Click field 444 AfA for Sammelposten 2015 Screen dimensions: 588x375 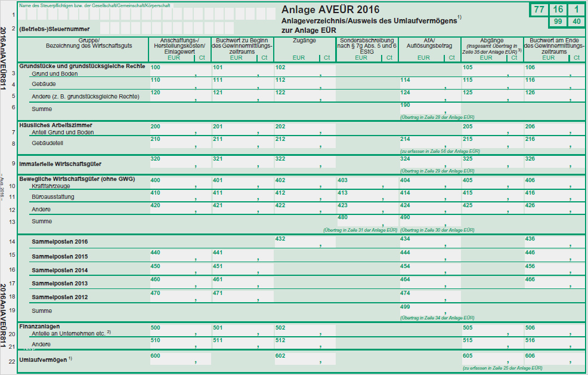429,256
